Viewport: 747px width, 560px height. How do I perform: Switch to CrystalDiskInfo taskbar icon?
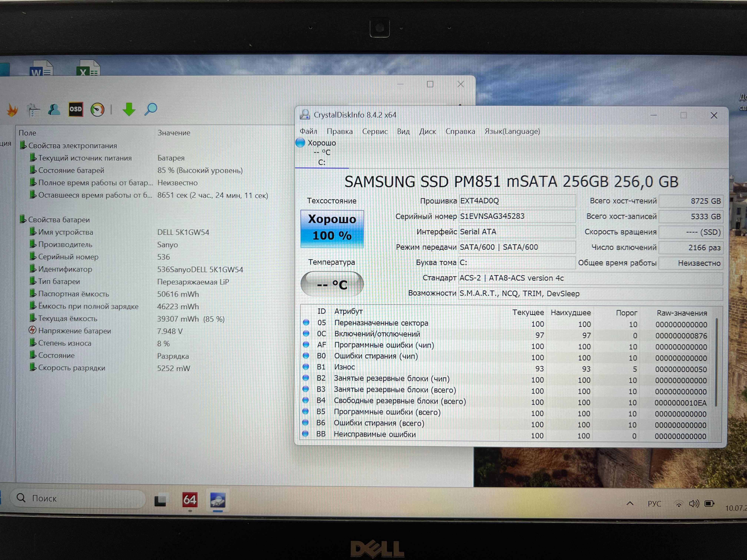pos(218,500)
